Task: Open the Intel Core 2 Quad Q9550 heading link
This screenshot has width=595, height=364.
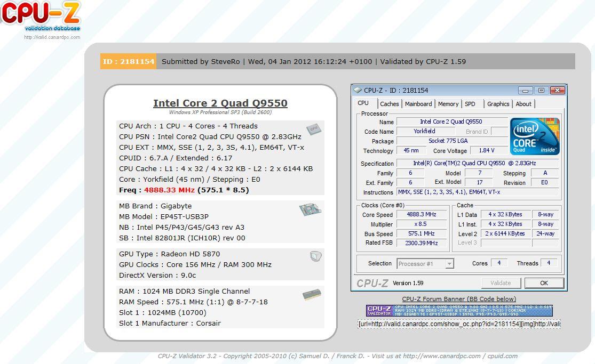Action: [x=220, y=103]
